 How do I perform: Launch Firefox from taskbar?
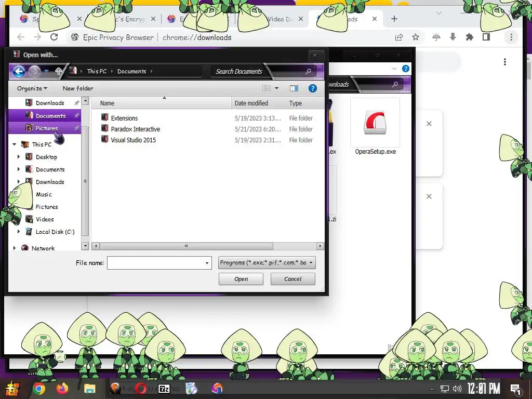click(x=62, y=389)
